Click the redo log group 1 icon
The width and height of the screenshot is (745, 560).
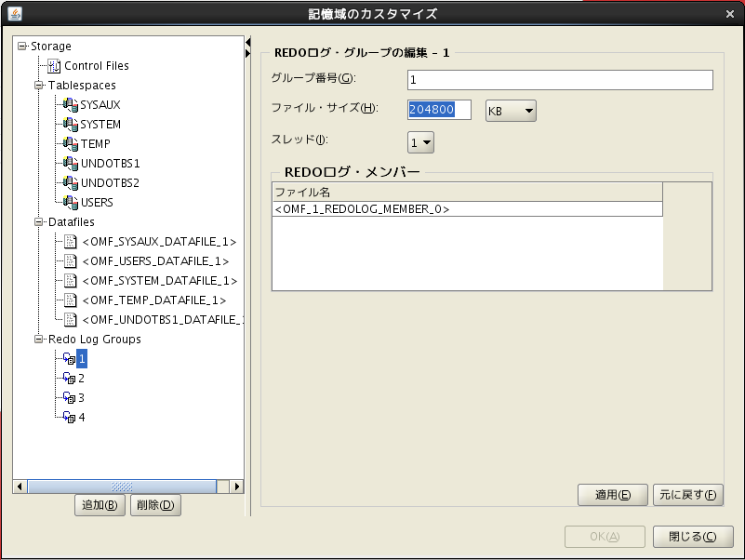pos(70,358)
